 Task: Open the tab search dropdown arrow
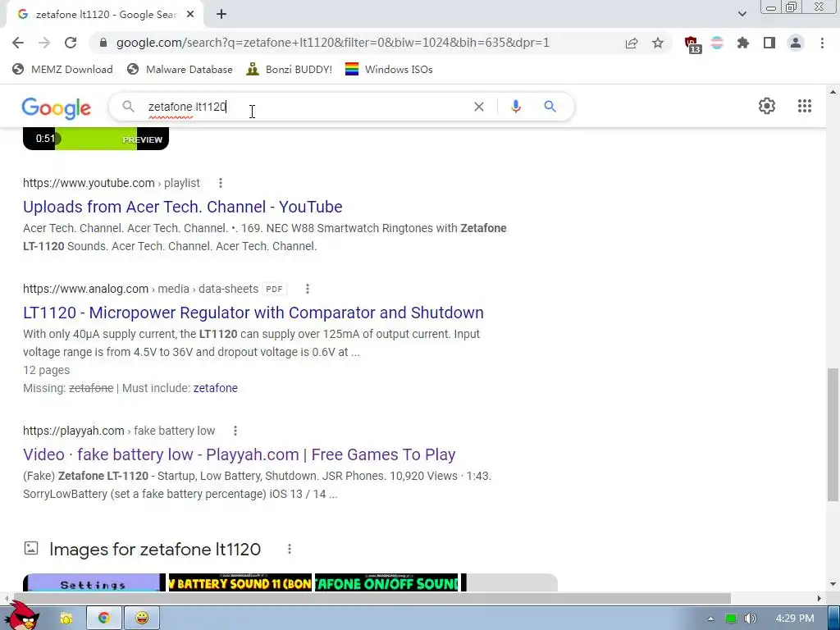click(x=742, y=14)
